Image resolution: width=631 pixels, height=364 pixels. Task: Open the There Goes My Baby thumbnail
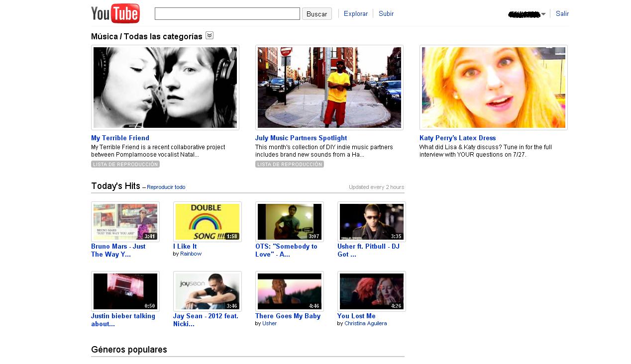click(290, 291)
